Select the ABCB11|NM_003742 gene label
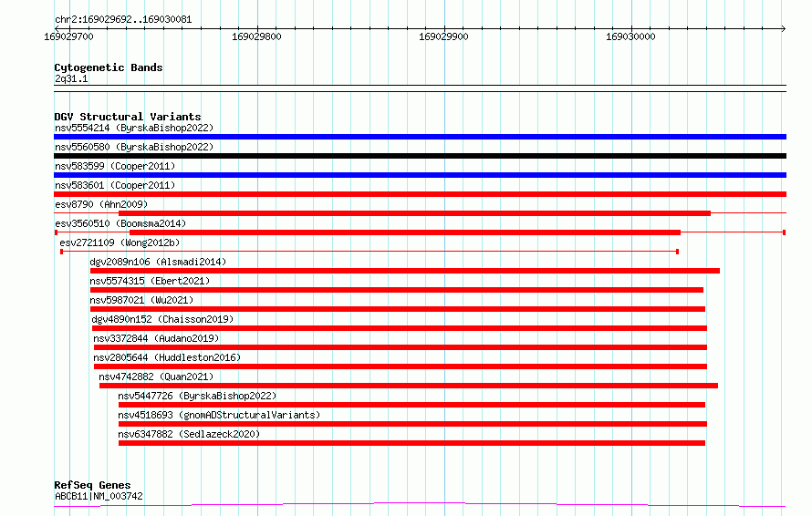Image resolution: width=812 pixels, height=516 pixels. pyautogui.click(x=99, y=496)
